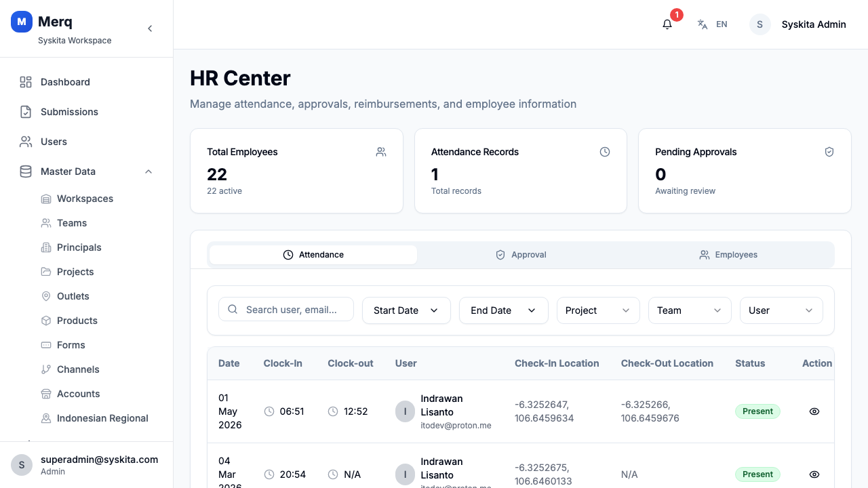Open the EN language selector
Viewport: 868px width, 488px height.
(712, 24)
